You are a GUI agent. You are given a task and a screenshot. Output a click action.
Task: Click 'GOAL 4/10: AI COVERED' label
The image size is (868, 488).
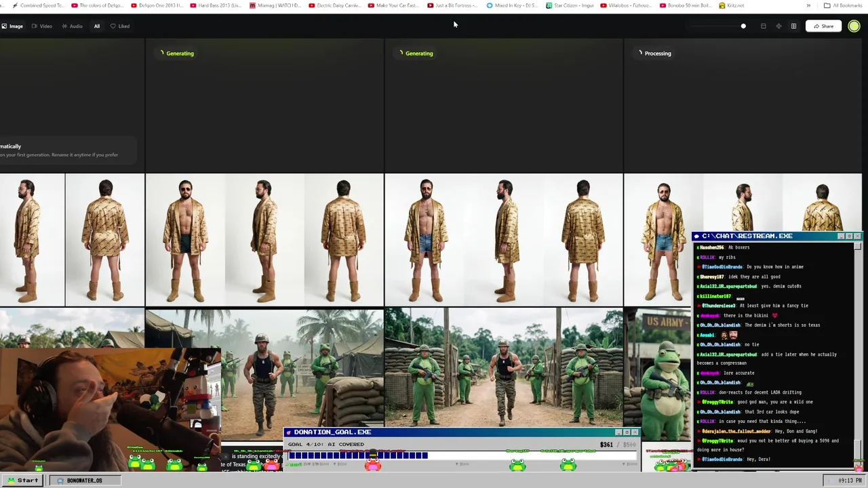[325, 445]
